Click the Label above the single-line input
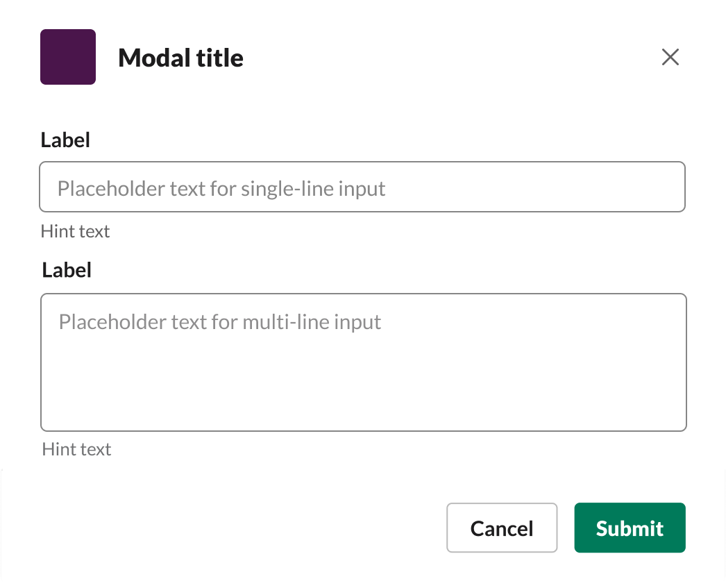 click(x=65, y=140)
